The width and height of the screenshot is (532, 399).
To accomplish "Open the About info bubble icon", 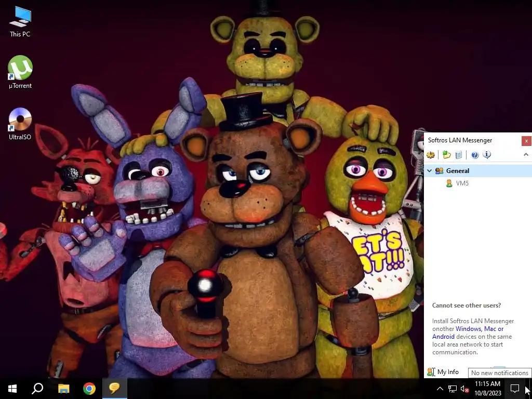I will pos(487,155).
